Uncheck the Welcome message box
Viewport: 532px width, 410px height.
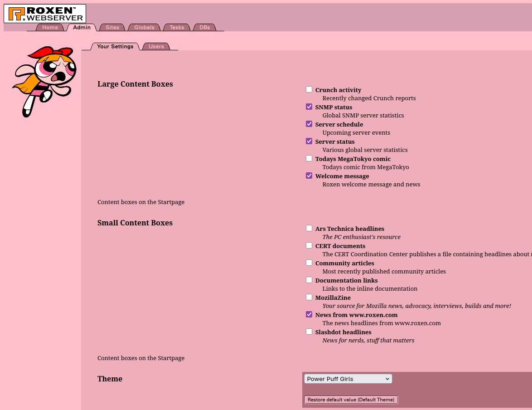[309, 176]
